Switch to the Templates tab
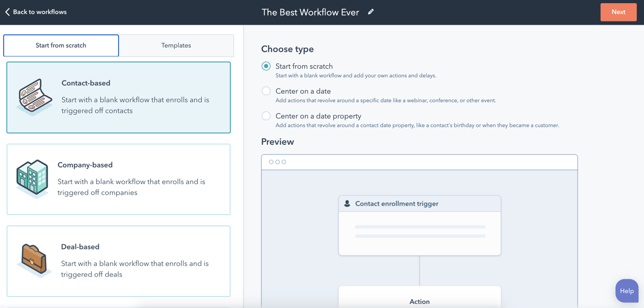This screenshot has width=644, height=308. 176,46
